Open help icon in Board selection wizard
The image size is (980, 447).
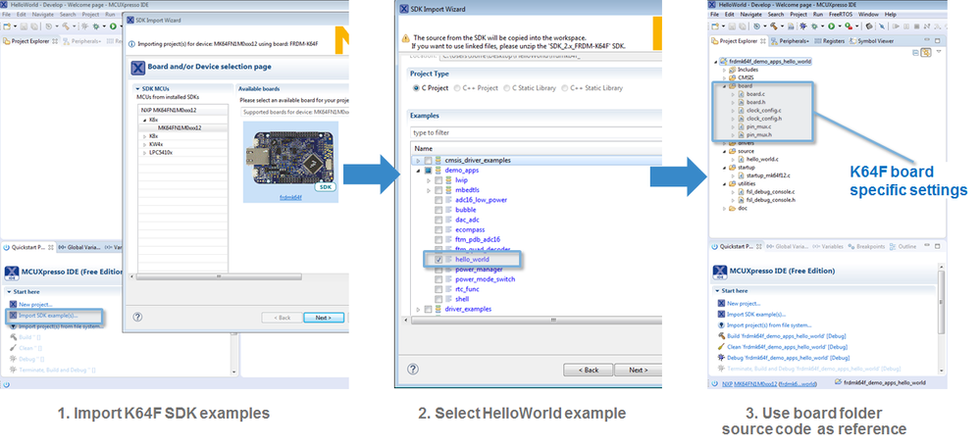pos(137,317)
